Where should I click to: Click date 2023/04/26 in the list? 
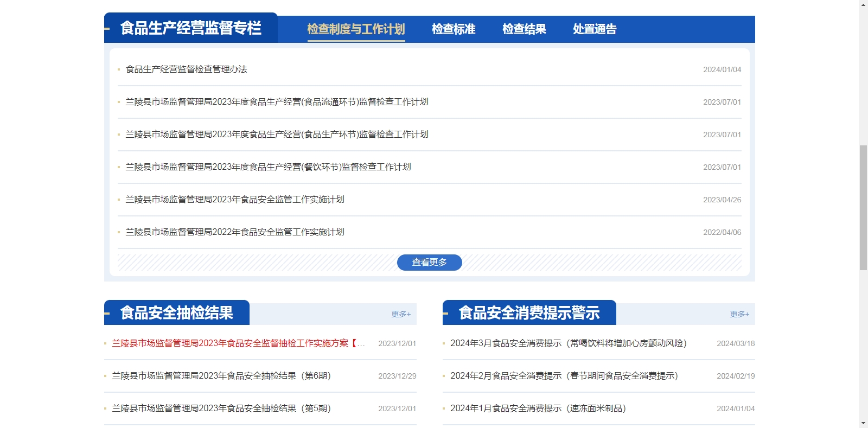tap(722, 200)
